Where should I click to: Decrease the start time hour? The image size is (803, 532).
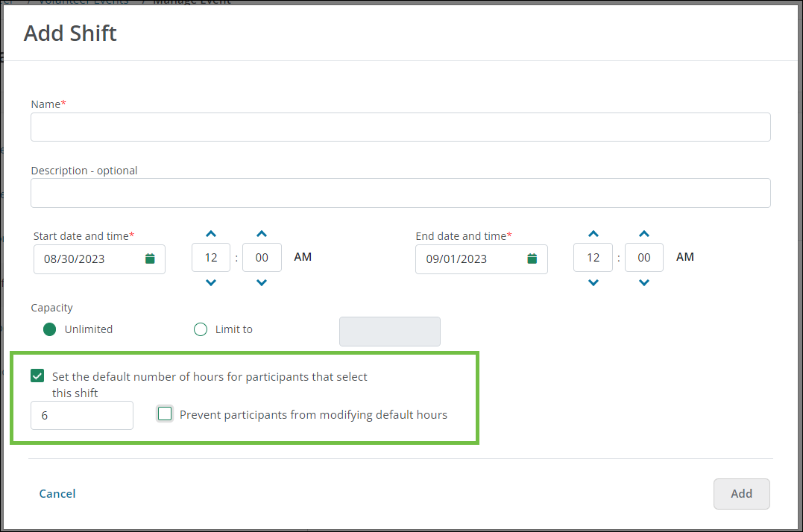pos(211,282)
